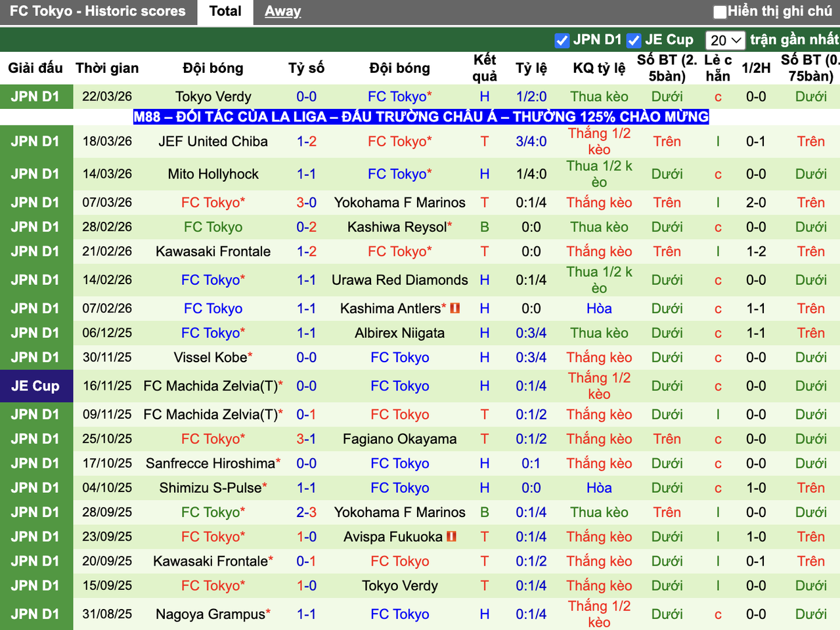Viewport: 840px width, 630px height.
Task: Click the 3-0 score against Yokohama F Marinos
Action: pyautogui.click(x=307, y=202)
